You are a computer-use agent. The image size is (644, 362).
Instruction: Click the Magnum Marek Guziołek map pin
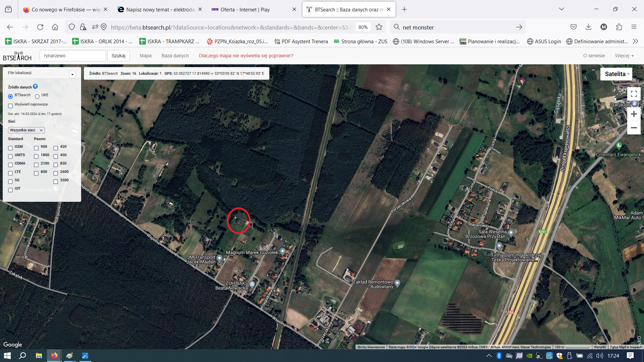tap(282, 251)
